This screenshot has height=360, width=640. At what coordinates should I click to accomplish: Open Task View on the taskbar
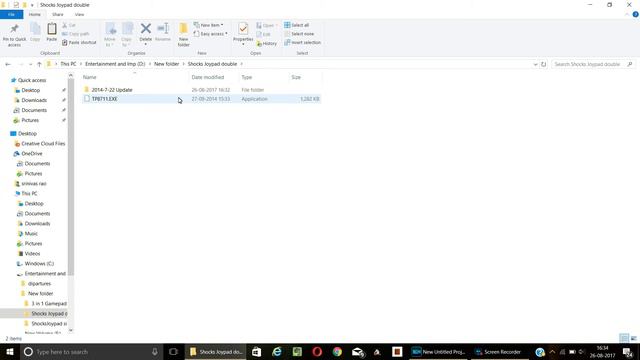click(x=173, y=352)
